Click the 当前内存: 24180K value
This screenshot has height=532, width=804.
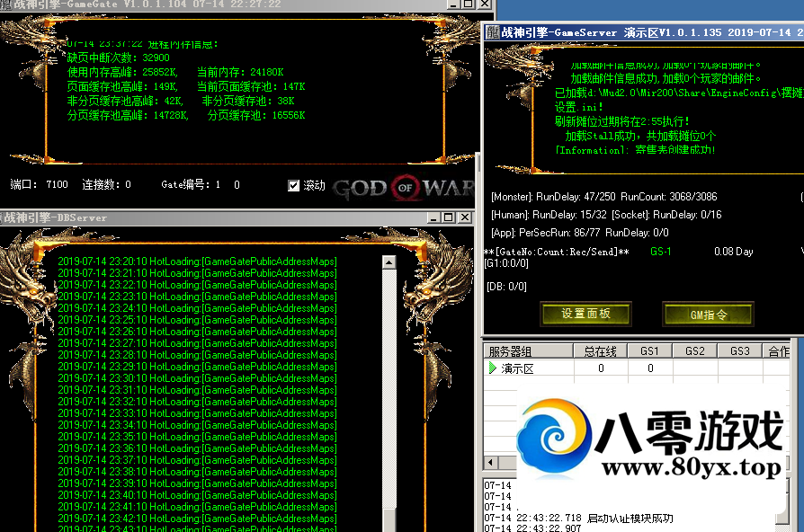240,72
